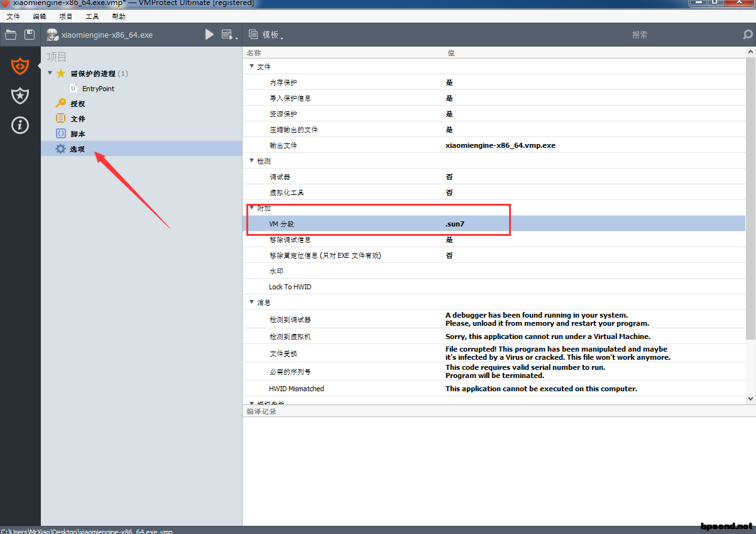This screenshot has height=534, width=756.
Task: Click the gear icon beside 选项
Action: (x=61, y=149)
